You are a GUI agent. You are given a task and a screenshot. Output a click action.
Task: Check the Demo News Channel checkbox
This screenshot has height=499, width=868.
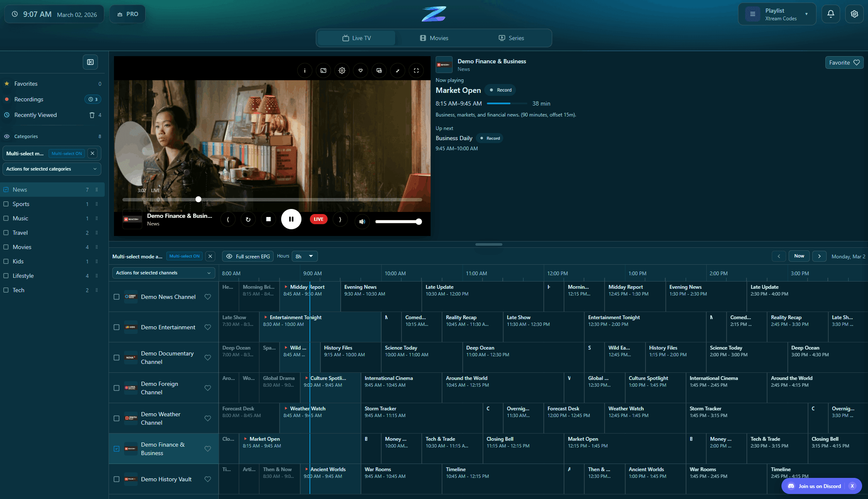pyautogui.click(x=117, y=297)
